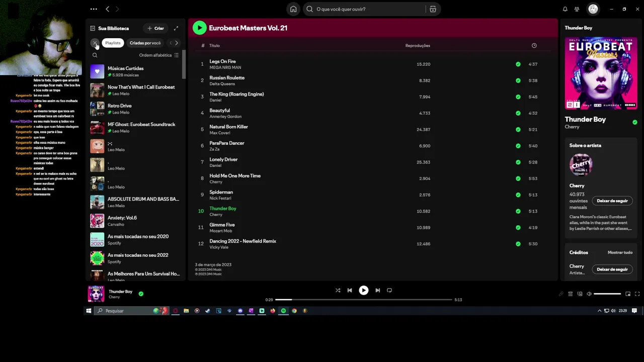Toggle saved check for Natural Born Killer
Viewport: 644px width, 362px height.
click(518, 130)
